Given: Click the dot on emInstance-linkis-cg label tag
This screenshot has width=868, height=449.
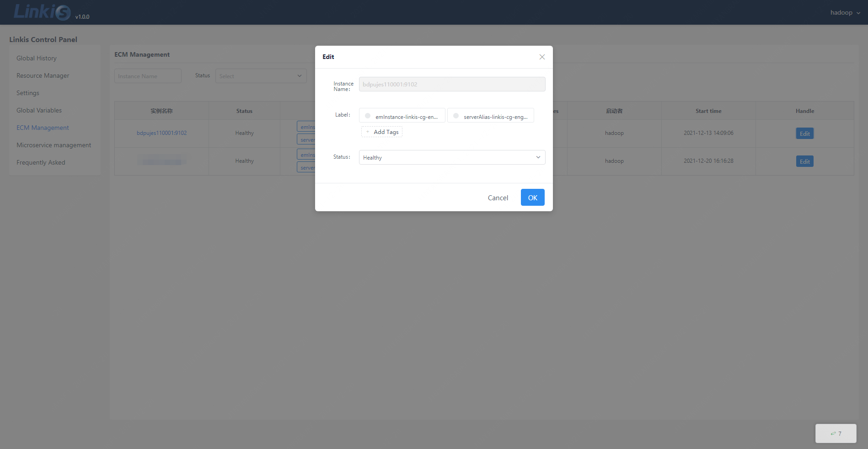Looking at the screenshot, I should point(368,116).
